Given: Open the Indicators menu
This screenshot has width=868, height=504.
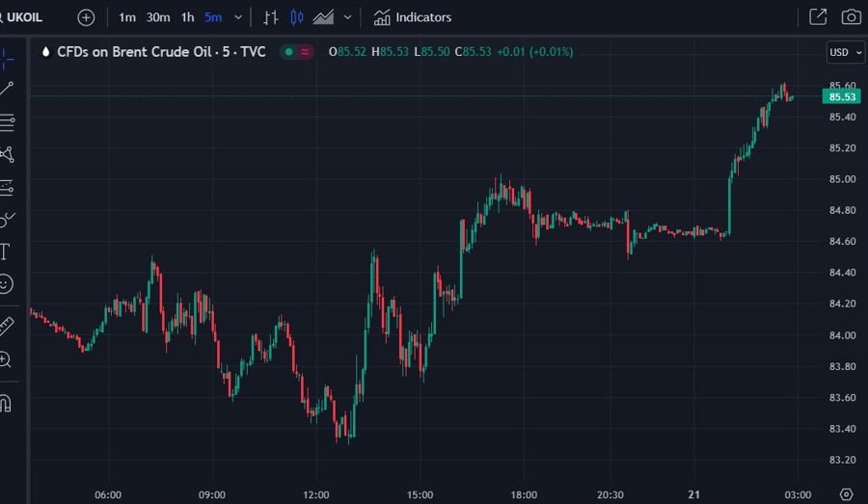Looking at the screenshot, I should point(413,17).
